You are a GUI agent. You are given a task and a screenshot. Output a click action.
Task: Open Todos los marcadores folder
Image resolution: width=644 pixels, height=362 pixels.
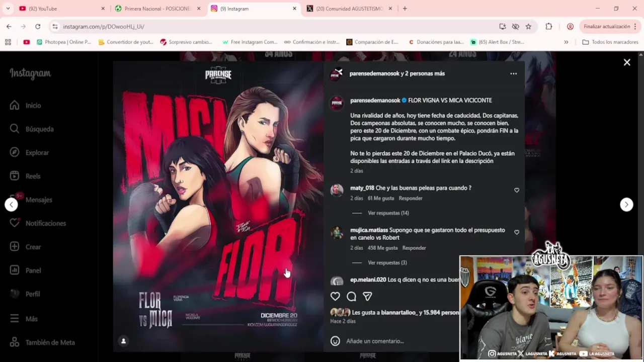tap(610, 42)
